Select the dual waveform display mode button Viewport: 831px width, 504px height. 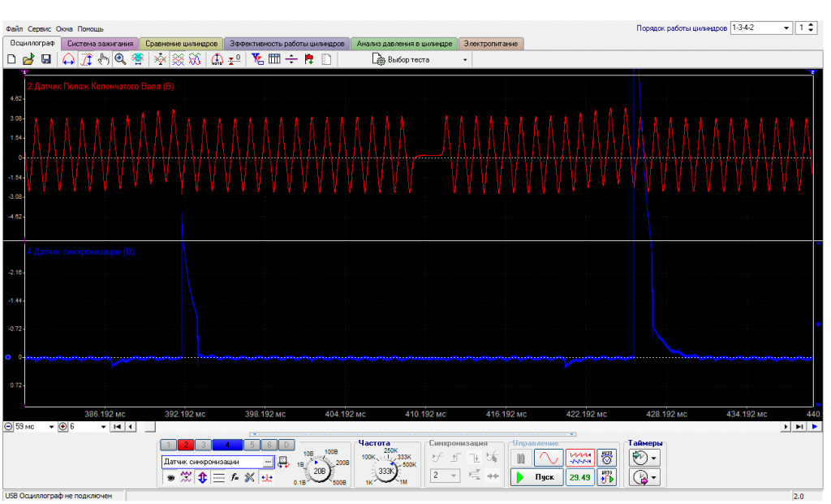coord(579,458)
